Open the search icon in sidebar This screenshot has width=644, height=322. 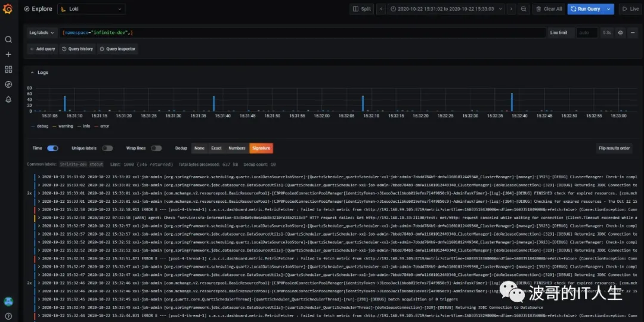click(8, 39)
